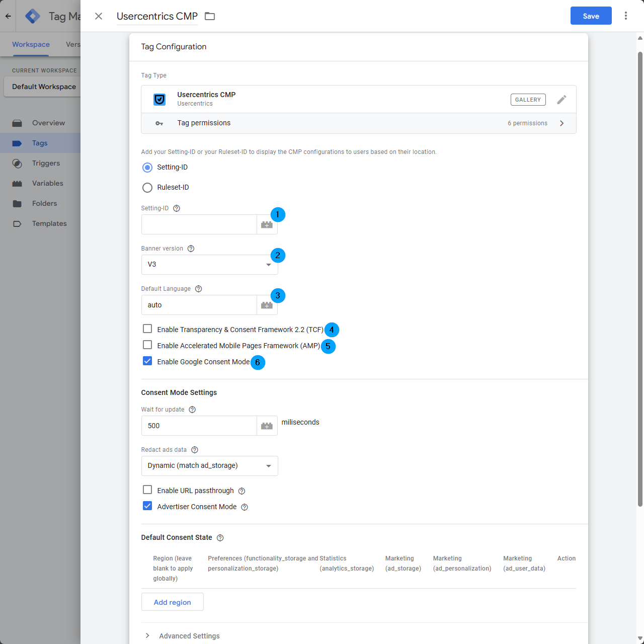Screen dimensions: 644x644
Task: Click the variable picker icon beside Setting-ID
Action: click(x=267, y=224)
